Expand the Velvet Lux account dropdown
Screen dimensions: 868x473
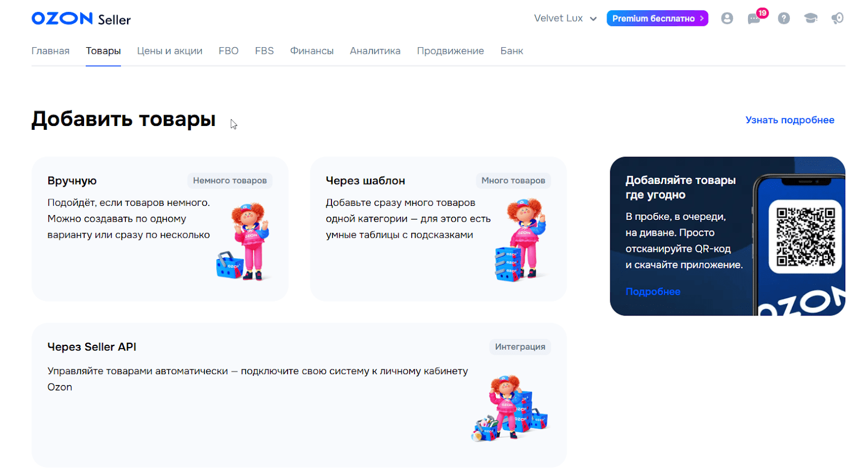pyautogui.click(x=565, y=18)
